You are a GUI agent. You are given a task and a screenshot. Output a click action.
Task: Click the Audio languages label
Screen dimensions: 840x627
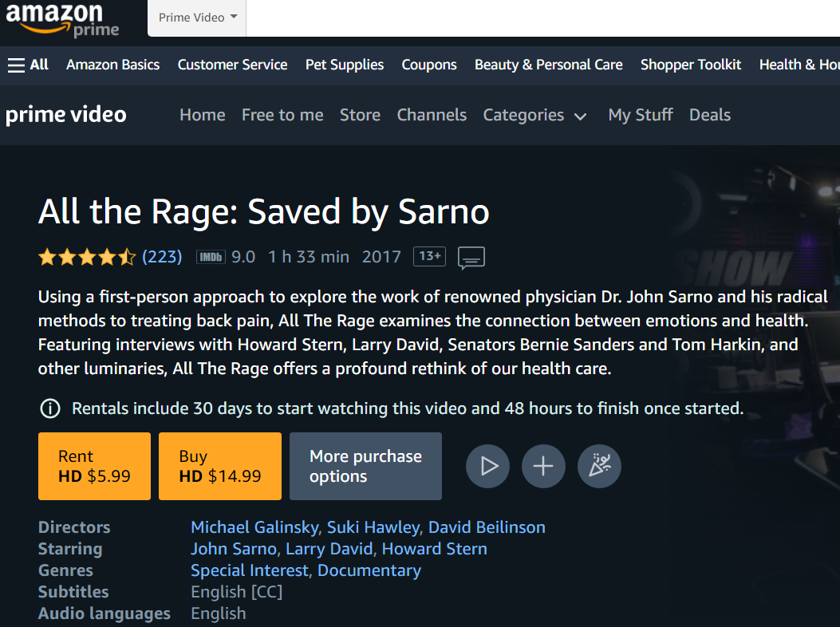(105, 613)
